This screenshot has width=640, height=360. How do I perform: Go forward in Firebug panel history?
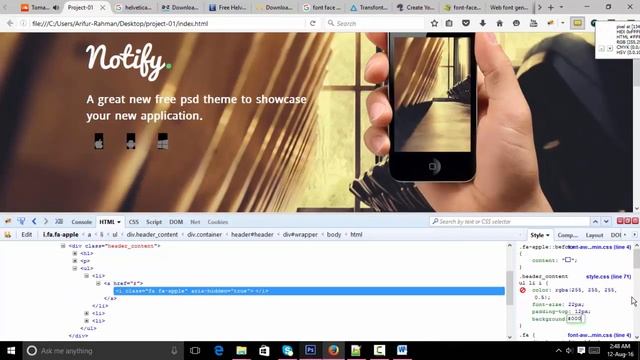[46, 222]
